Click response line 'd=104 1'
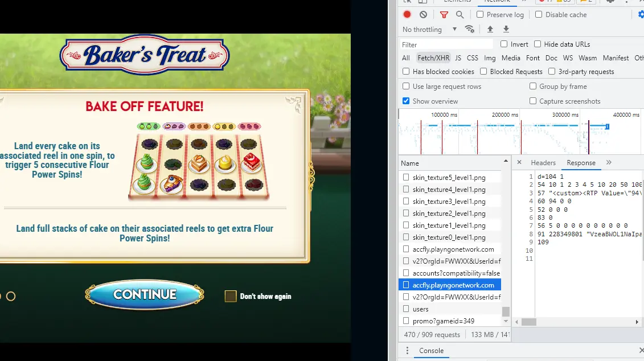Viewport: 644px width, 361px height. (x=551, y=177)
